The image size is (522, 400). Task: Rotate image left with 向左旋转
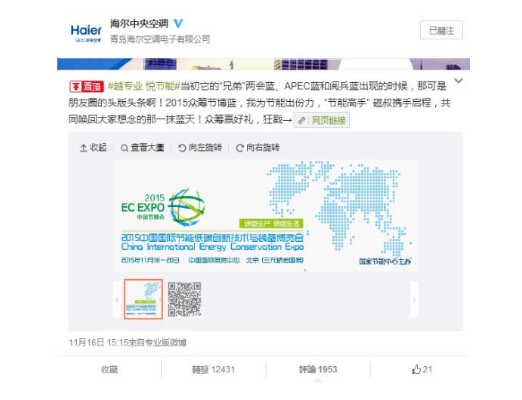(x=200, y=147)
